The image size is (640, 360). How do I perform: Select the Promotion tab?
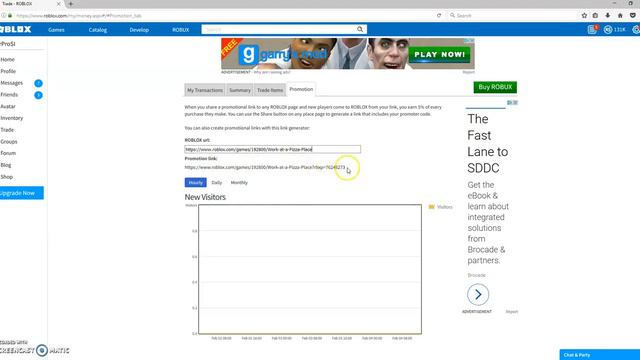point(301,89)
